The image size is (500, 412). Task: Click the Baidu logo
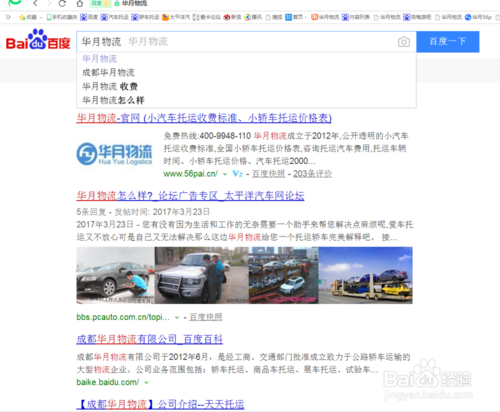(x=38, y=40)
